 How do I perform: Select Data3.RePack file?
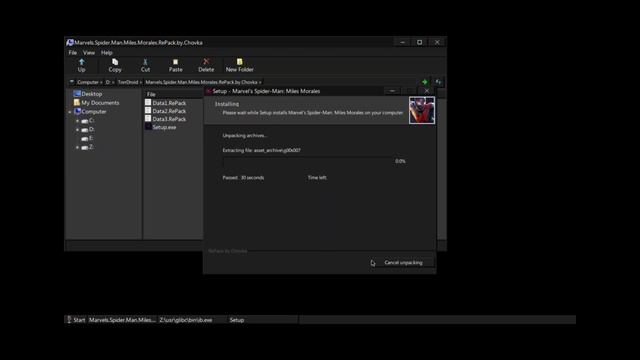point(169,119)
